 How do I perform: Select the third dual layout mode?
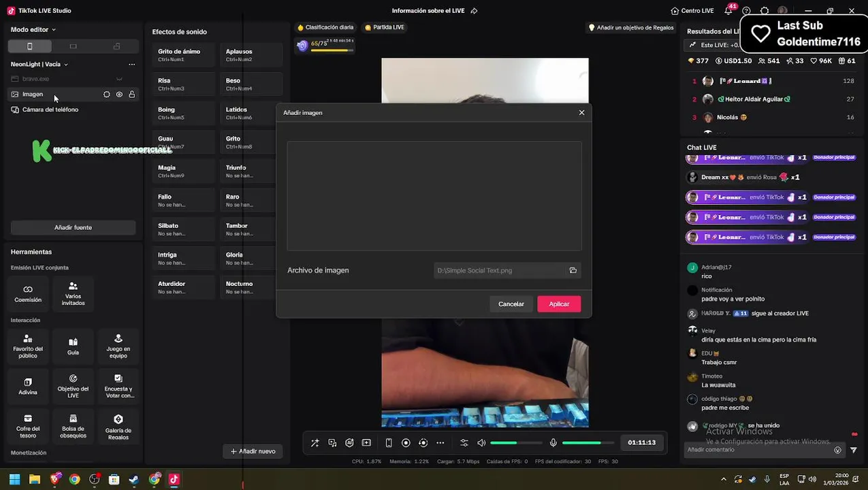(116, 46)
